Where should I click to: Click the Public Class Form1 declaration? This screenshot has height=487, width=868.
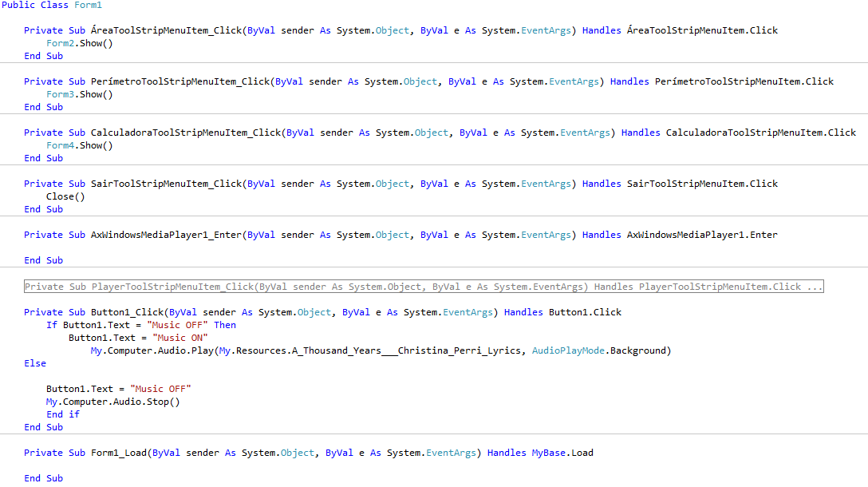(x=52, y=5)
